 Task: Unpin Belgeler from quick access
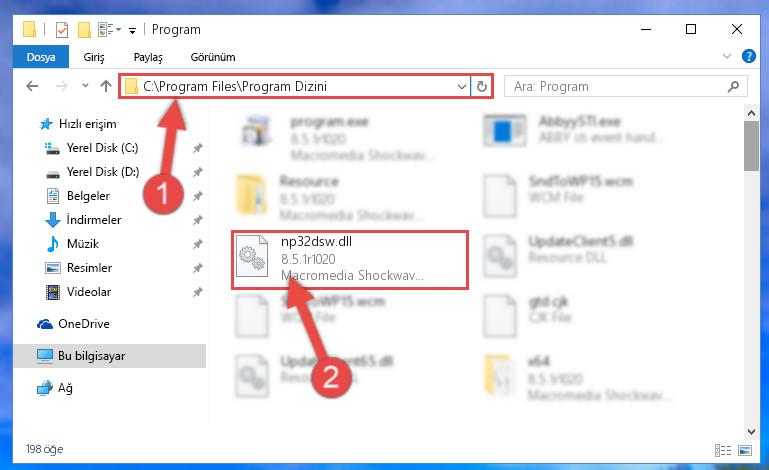click(198, 196)
